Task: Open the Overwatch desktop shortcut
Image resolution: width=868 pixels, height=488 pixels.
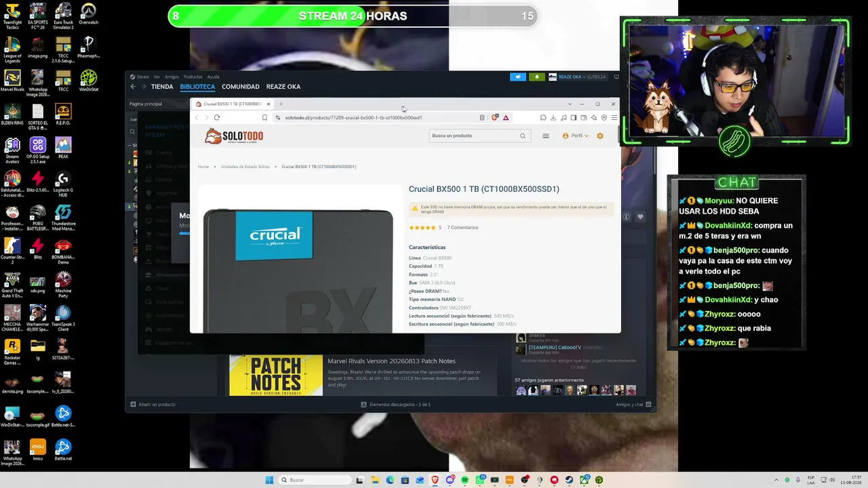Action: tap(88, 14)
